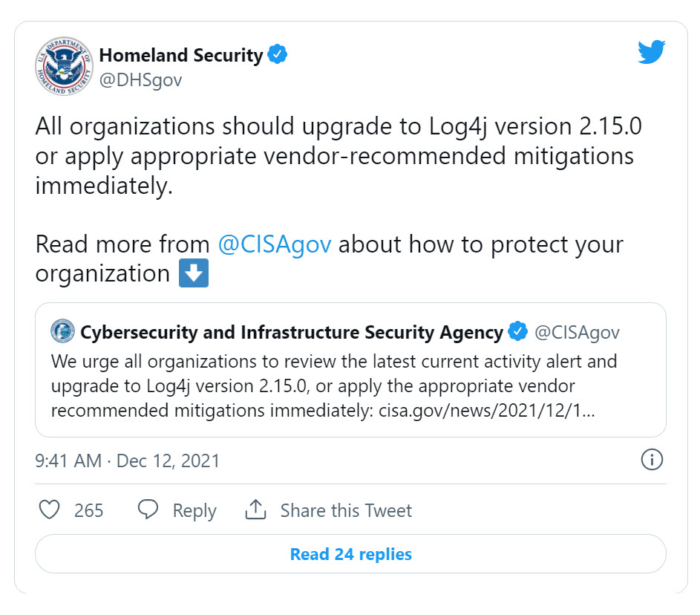The image size is (700, 615).
Task: Like the tweet with the heart icon
Action: [49, 510]
